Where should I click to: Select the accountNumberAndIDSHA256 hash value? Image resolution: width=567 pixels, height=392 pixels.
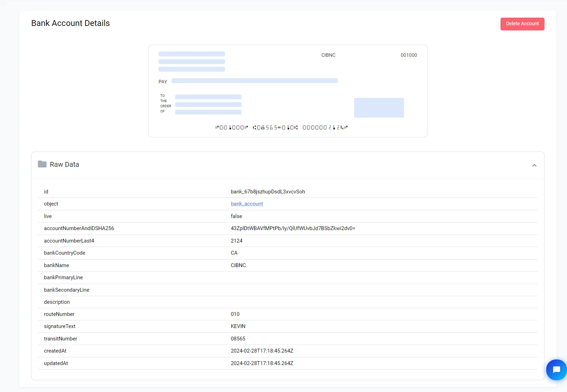[293, 228]
